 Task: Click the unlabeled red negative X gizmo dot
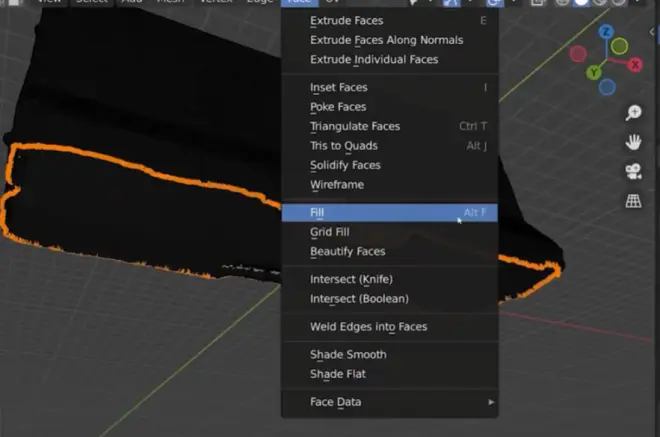pos(578,54)
